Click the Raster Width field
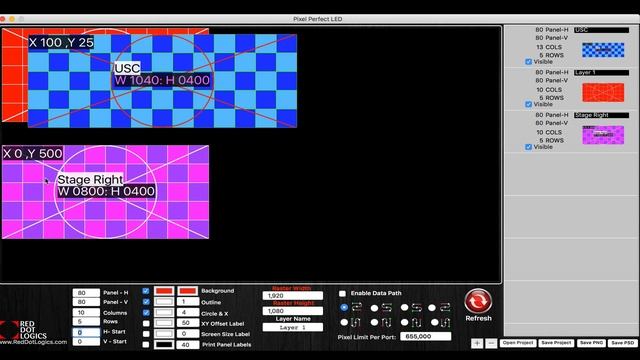This screenshot has height=360, width=640. click(x=293, y=296)
